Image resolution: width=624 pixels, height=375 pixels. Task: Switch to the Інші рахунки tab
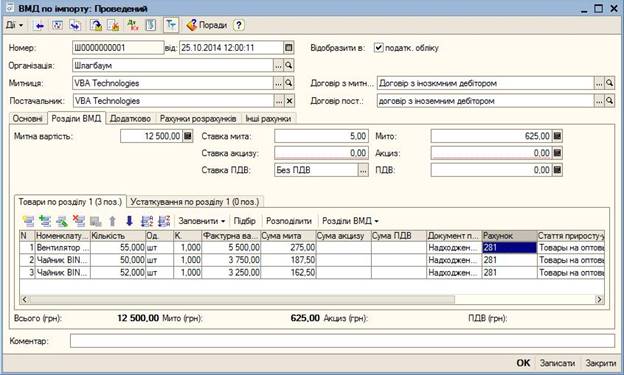coord(268,119)
